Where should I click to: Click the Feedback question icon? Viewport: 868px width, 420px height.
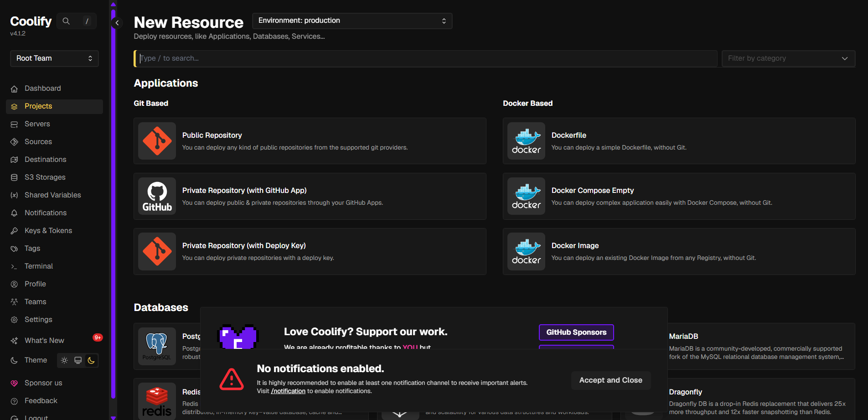pyautogui.click(x=14, y=401)
